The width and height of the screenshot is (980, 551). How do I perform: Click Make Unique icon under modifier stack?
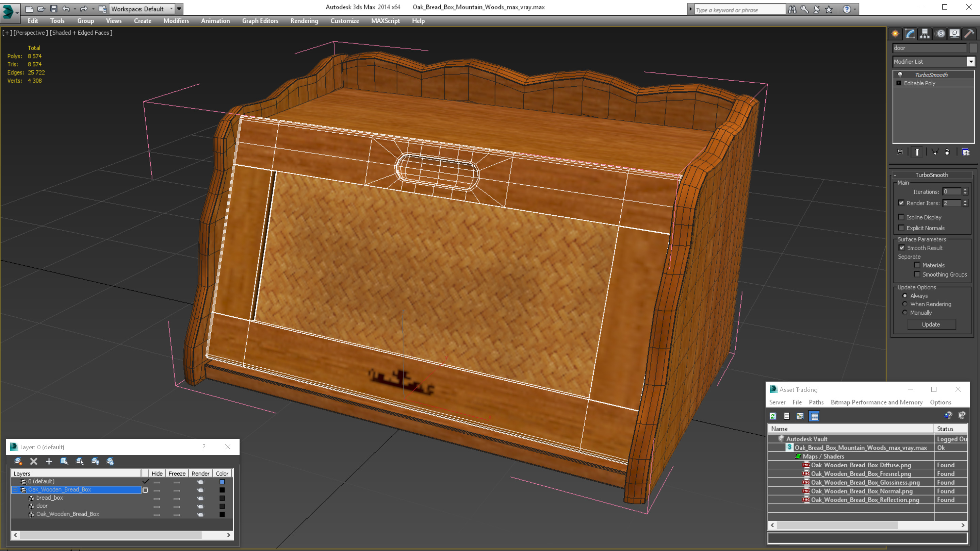[x=935, y=152]
